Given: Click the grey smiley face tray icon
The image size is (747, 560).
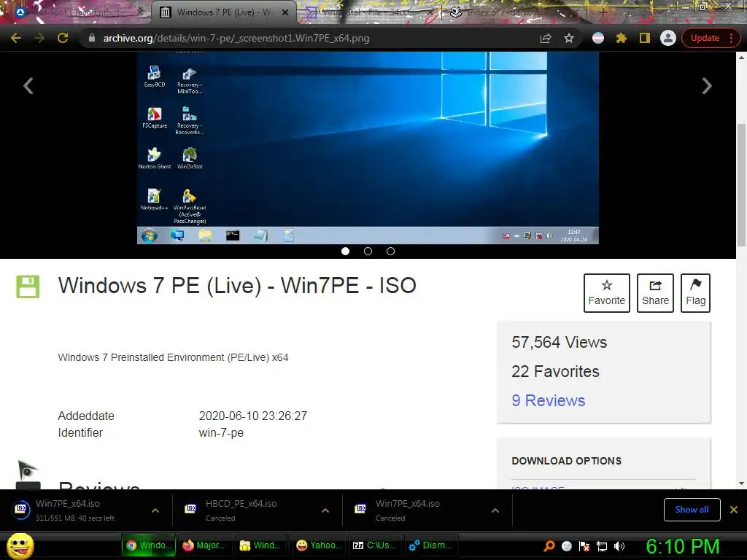Looking at the screenshot, I should [x=566, y=546].
